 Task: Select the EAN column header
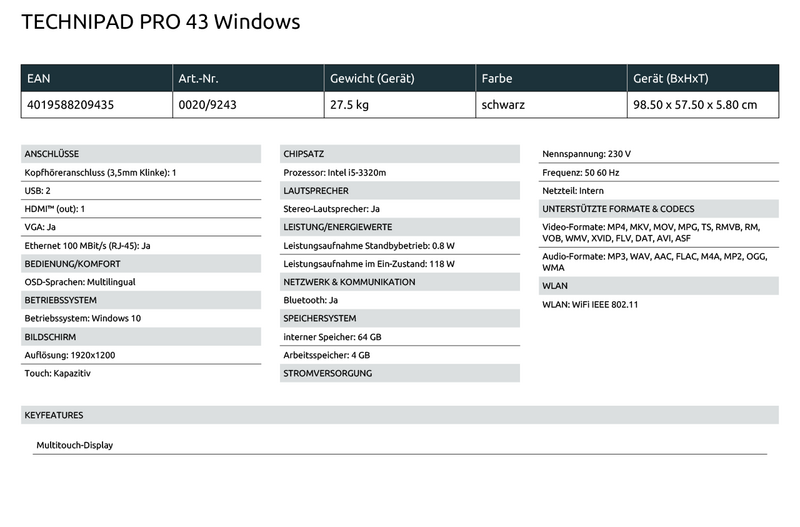pos(38,78)
